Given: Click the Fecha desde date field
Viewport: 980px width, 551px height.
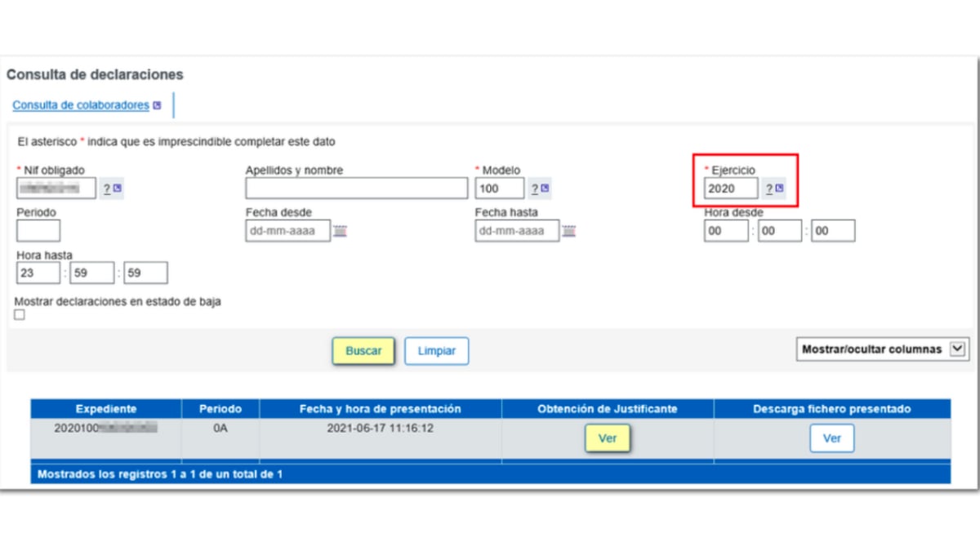Looking at the screenshot, I should click(x=288, y=231).
